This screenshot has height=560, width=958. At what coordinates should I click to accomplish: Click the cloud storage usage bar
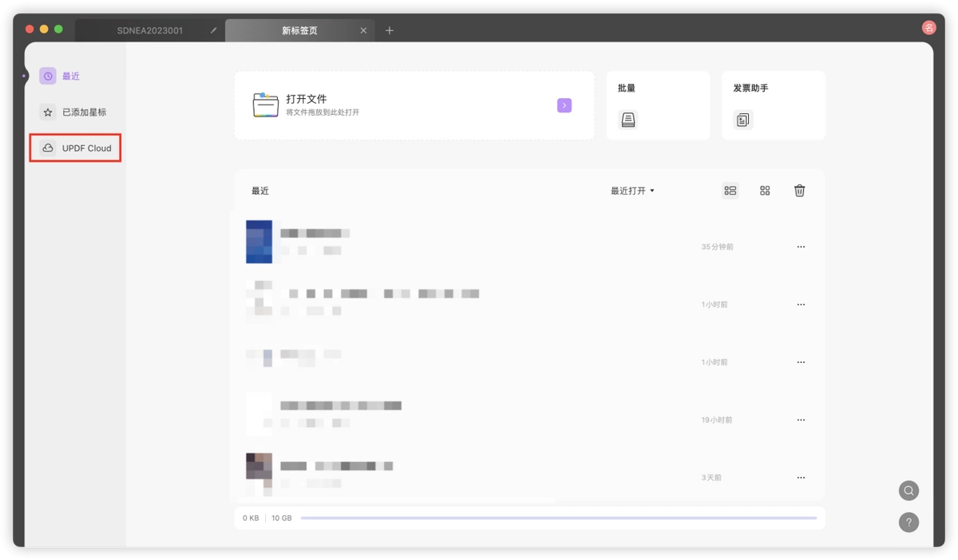(x=559, y=518)
